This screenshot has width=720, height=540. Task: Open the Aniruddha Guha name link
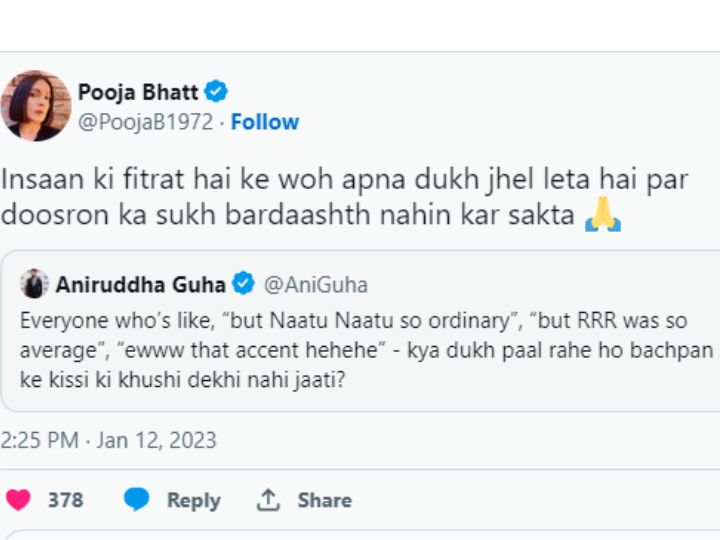click(141, 285)
